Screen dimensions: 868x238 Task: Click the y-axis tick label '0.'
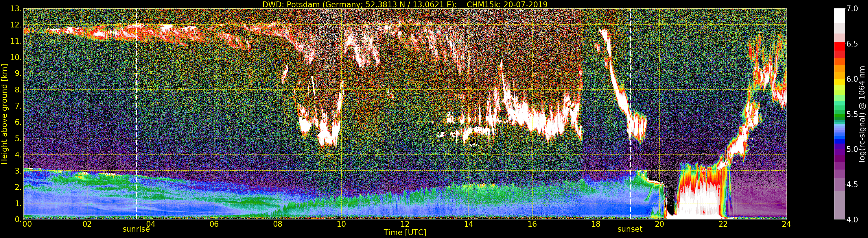[x=18, y=219]
